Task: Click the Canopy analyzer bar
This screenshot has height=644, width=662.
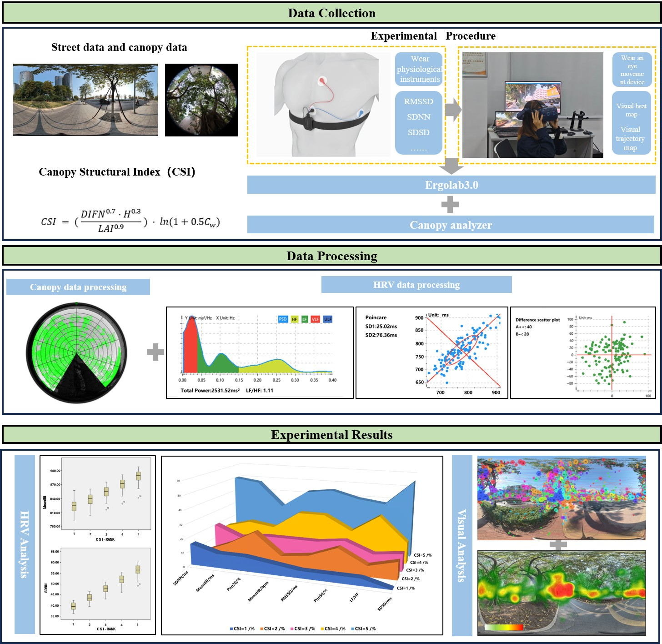Action: [x=451, y=225]
